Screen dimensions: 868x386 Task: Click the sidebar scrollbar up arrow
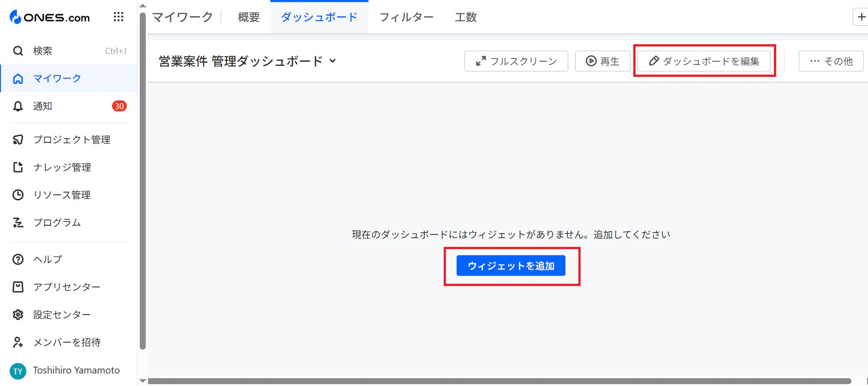[143, 6]
